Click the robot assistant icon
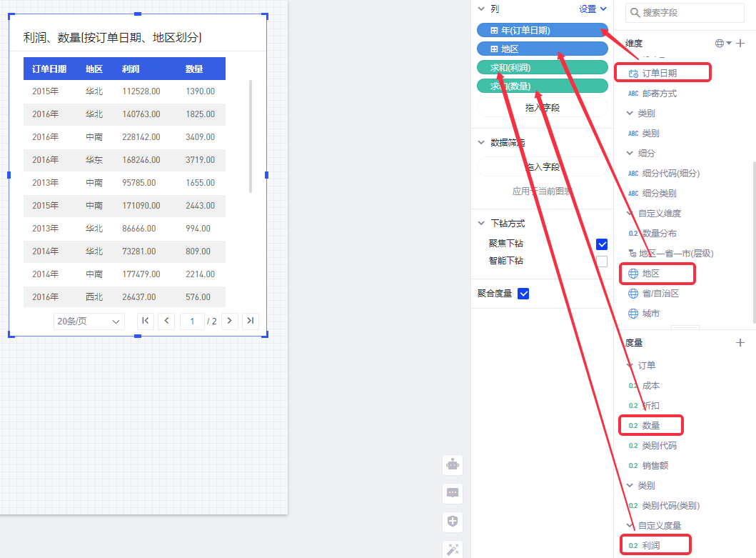 point(453,464)
